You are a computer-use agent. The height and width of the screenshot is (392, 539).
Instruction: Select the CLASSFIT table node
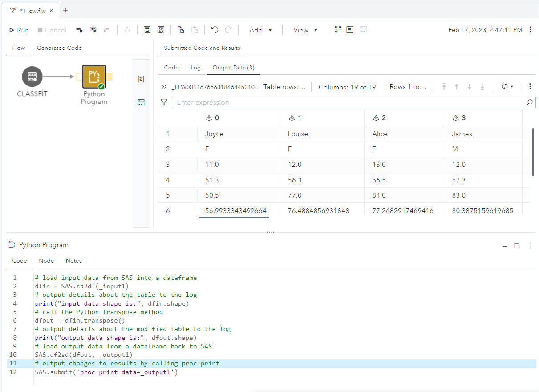pos(32,77)
